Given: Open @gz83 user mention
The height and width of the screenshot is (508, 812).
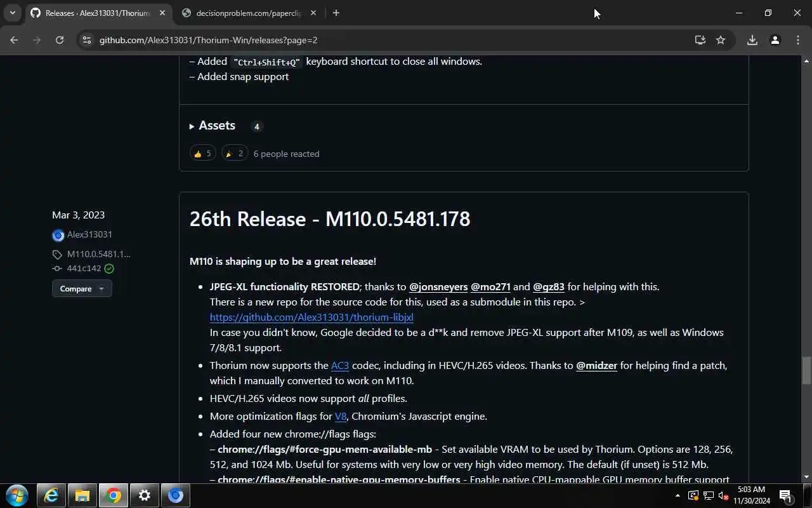Looking at the screenshot, I should (549, 287).
